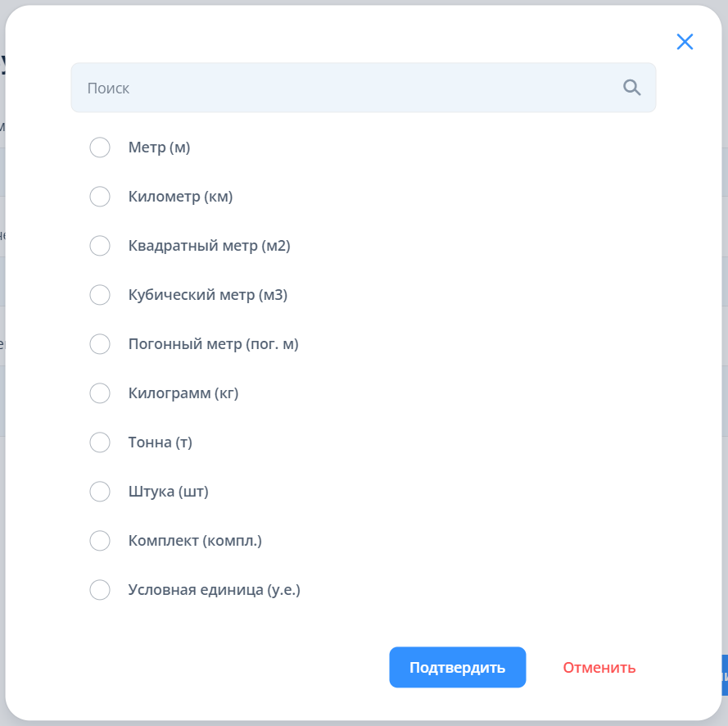728x726 pixels.
Task: Select the Тонна (т) radio button
Action: point(100,442)
